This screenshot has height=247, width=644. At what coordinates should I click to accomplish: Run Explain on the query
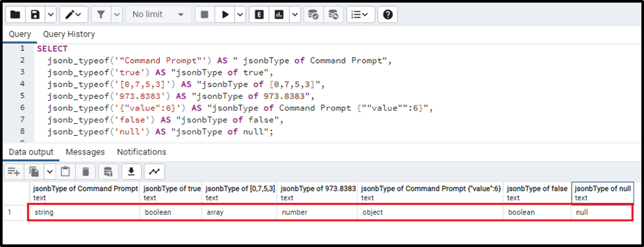259,14
